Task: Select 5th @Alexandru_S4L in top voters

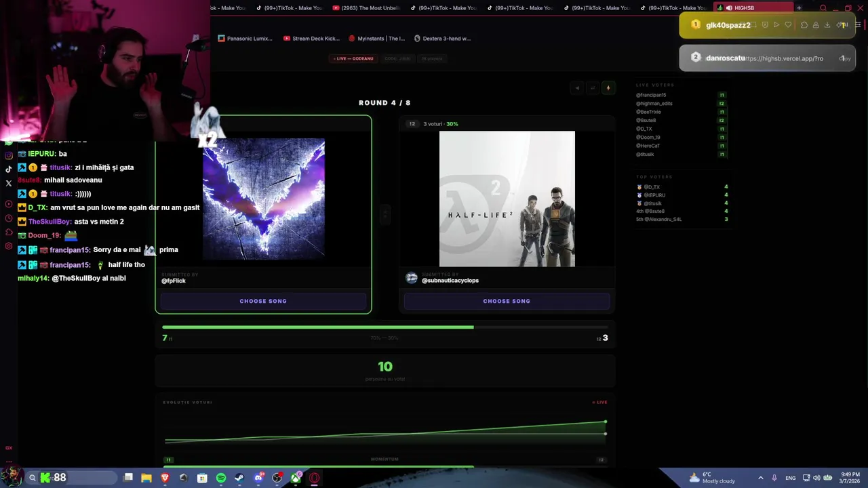Action: tap(659, 219)
